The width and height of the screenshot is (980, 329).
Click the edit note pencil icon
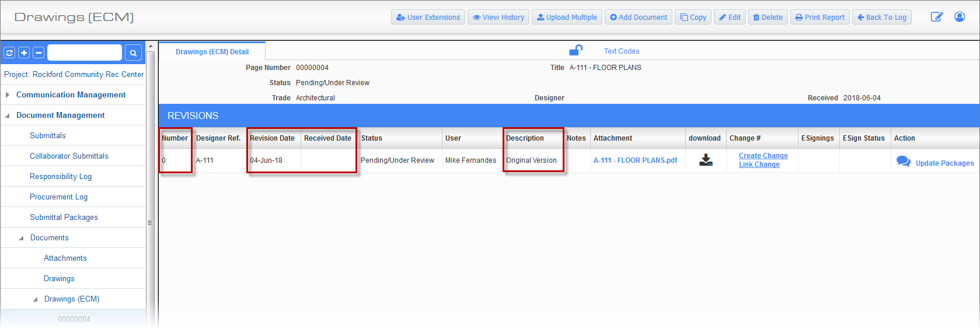[937, 17]
